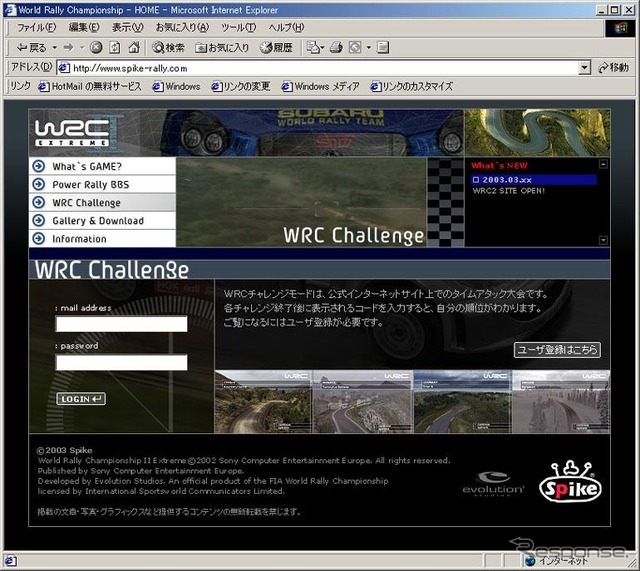Click the Mail toolbar icon
This screenshot has height=571, width=640.
pyautogui.click(x=313, y=48)
